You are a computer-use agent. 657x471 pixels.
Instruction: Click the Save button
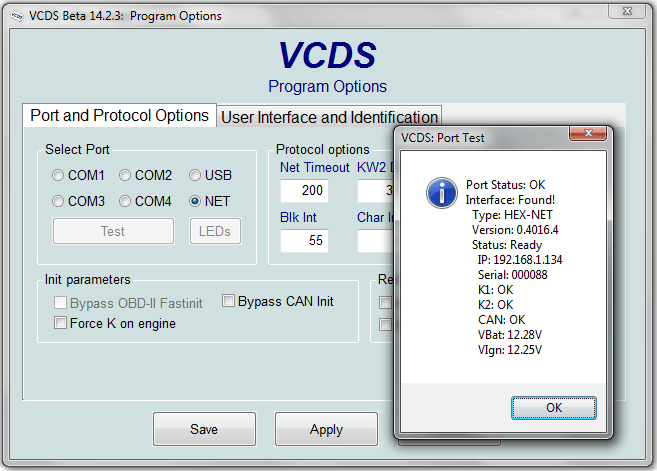204,429
